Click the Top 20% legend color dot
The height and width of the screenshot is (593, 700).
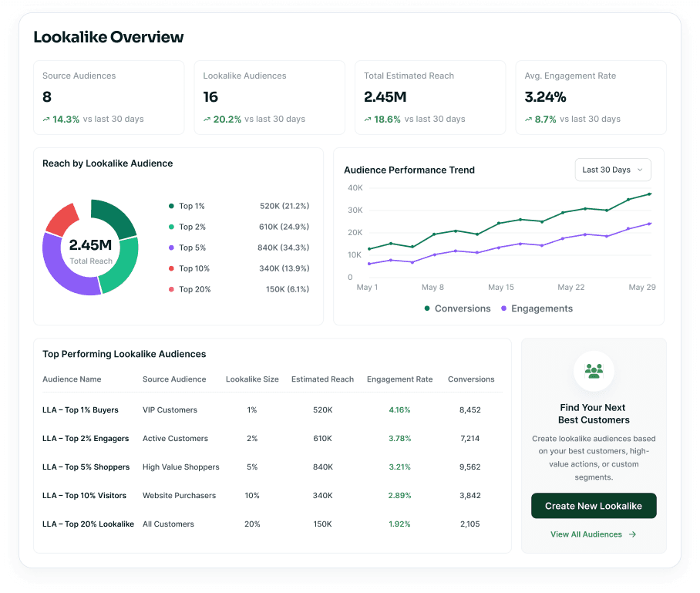[x=171, y=289]
